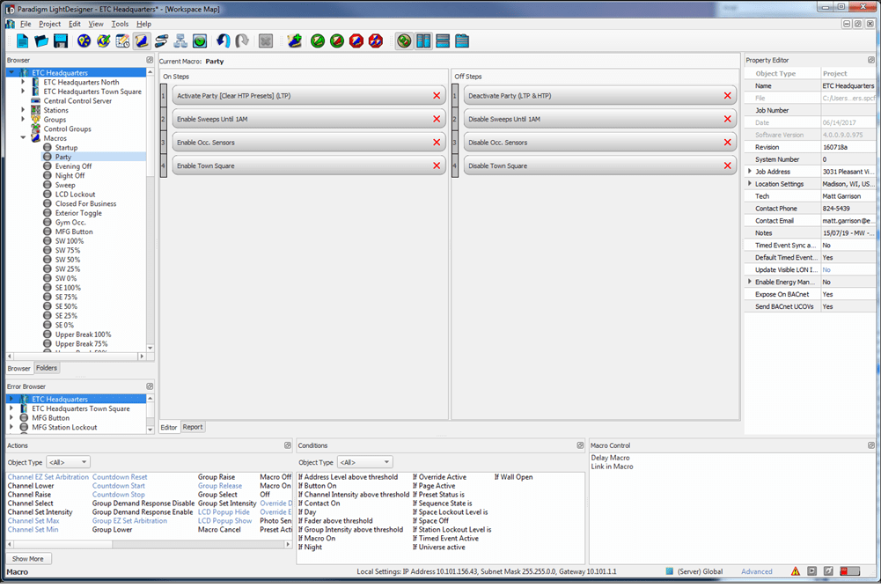Viewport: 881px width, 588px height.
Task: Expand the Location Settings property
Action: [x=750, y=183]
